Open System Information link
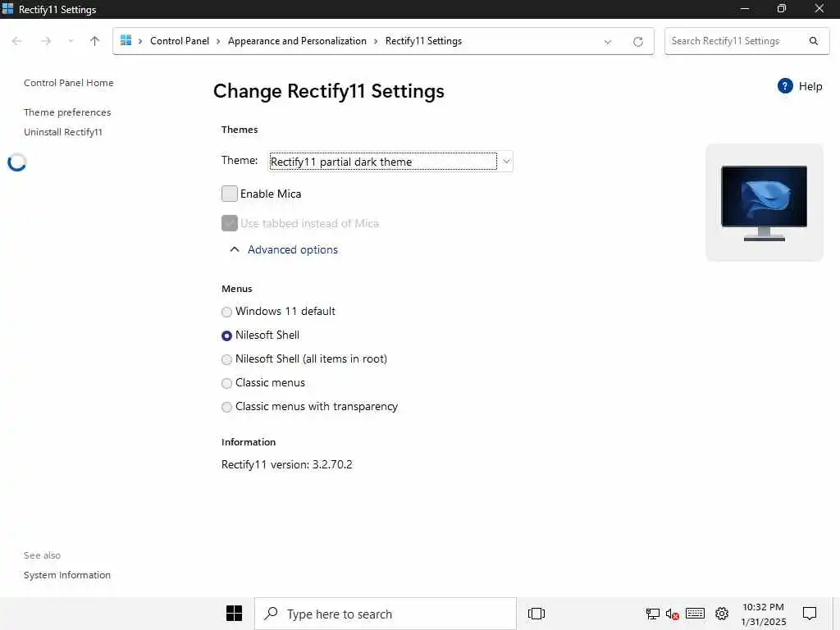Viewport: 840px width, 630px height. (67, 575)
